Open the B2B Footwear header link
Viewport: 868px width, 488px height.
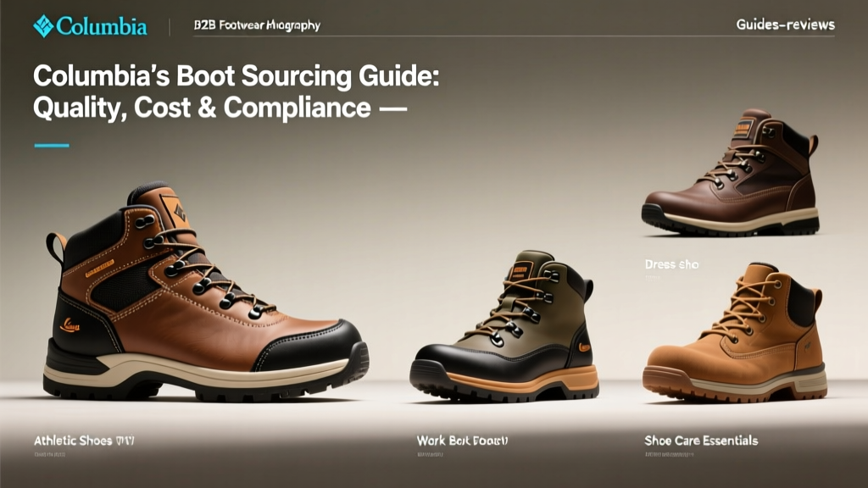pyautogui.click(x=257, y=25)
